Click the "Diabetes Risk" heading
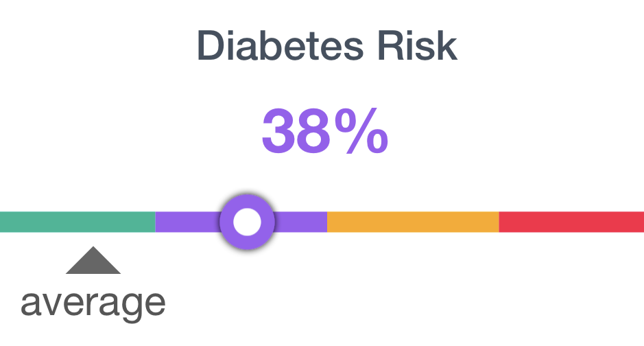Screen dimensions: 644x346 point(327,46)
